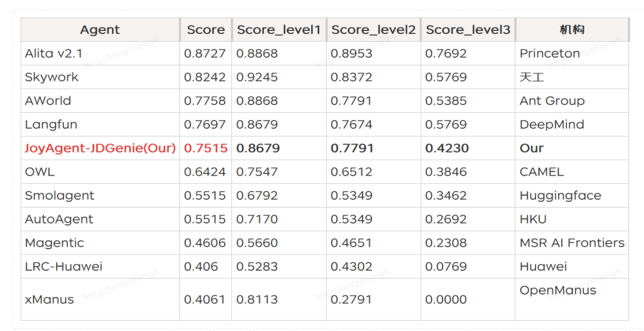This screenshot has height=331, width=644.
Task: Select the Smolagent agent cell
Action: point(100,196)
